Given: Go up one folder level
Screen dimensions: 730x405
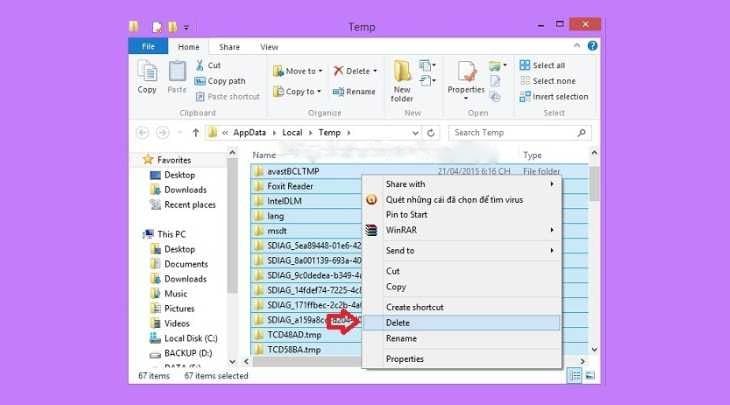Looking at the screenshot, I should (x=196, y=133).
